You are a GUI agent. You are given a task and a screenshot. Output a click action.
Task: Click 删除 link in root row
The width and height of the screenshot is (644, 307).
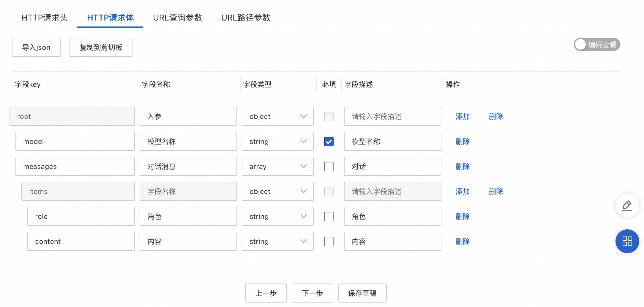[496, 117]
